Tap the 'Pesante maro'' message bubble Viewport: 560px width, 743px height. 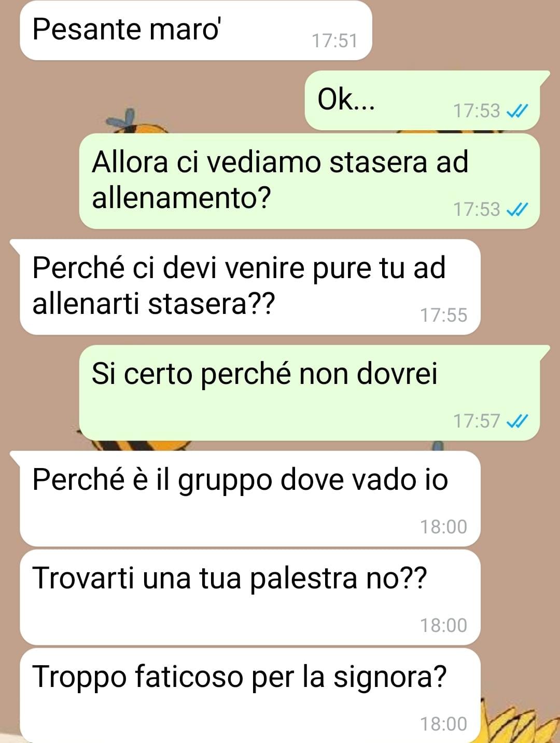196,30
